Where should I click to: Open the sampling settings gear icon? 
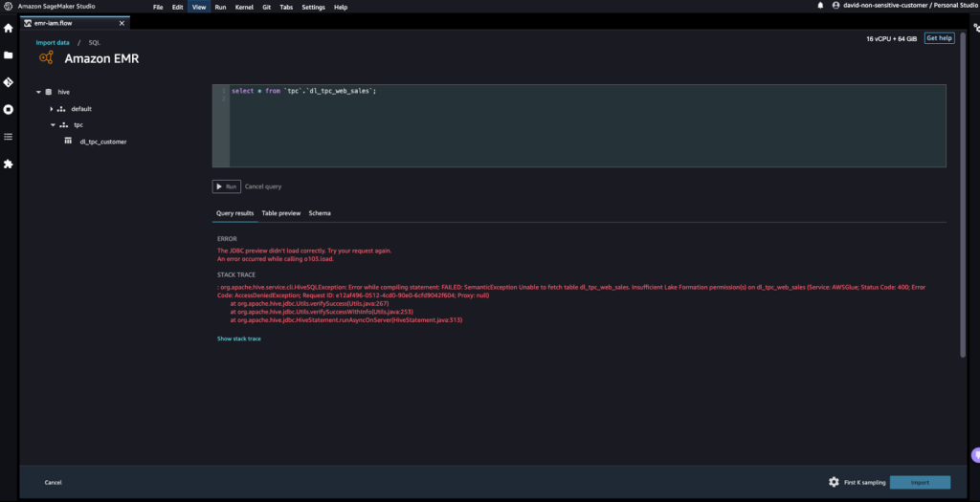coord(834,482)
